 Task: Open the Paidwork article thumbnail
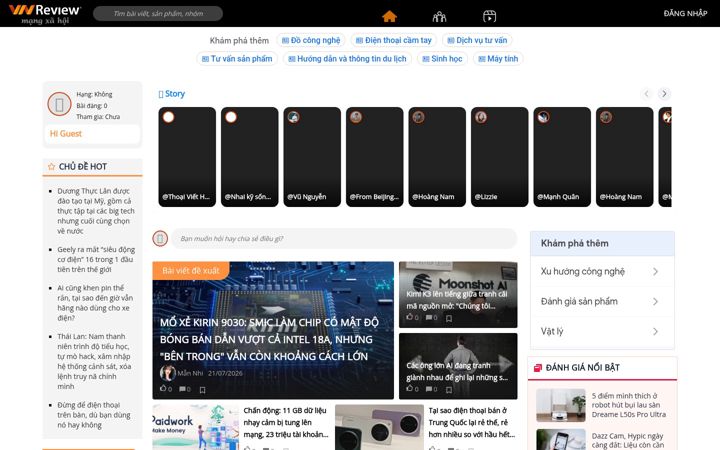pyautogui.click(x=196, y=427)
